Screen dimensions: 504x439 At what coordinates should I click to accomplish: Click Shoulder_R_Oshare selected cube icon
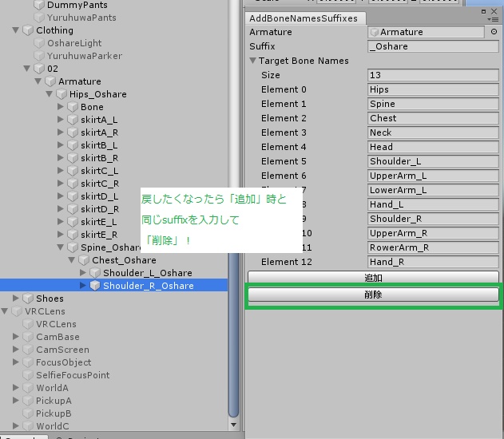coord(95,286)
